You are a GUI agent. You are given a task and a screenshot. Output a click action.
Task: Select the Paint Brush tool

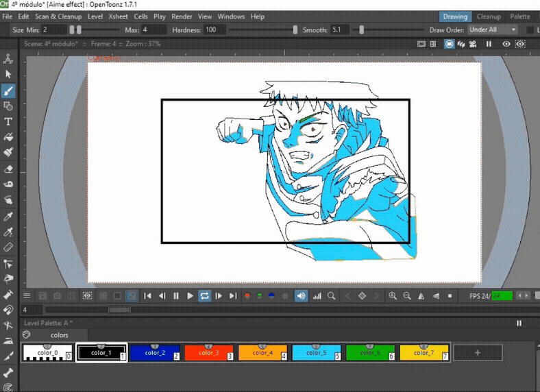pyautogui.click(x=8, y=152)
